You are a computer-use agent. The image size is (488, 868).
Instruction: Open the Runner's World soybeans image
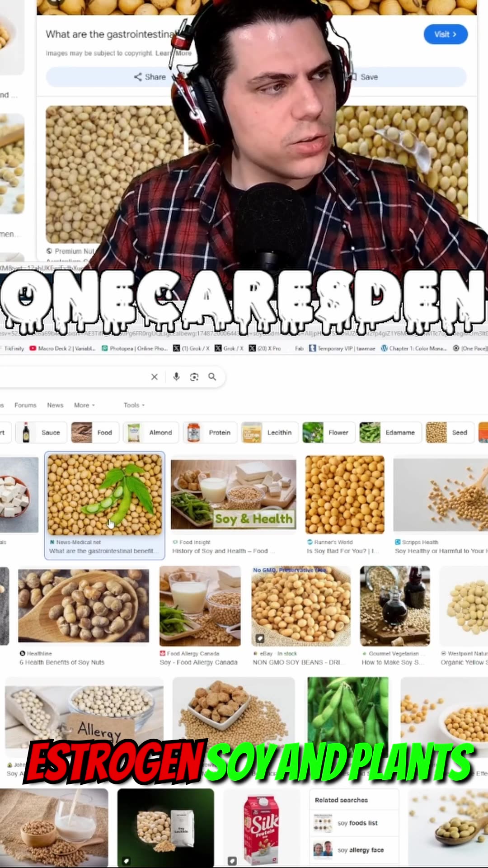[345, 495]
